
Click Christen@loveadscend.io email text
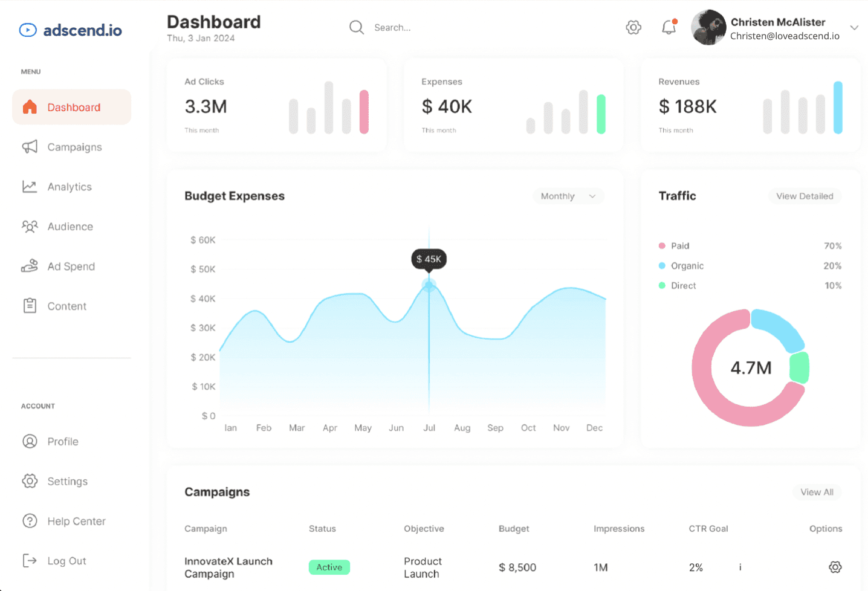tap(785, 36)
